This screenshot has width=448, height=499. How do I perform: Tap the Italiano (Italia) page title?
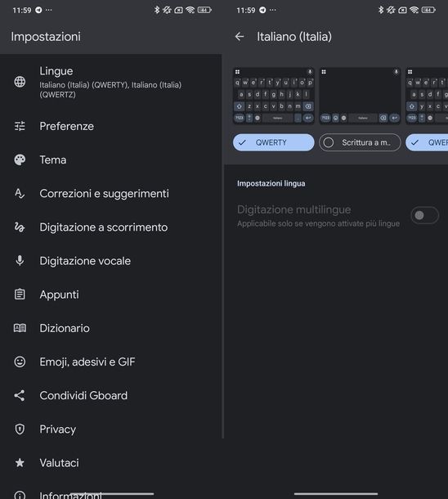(294, 37)
